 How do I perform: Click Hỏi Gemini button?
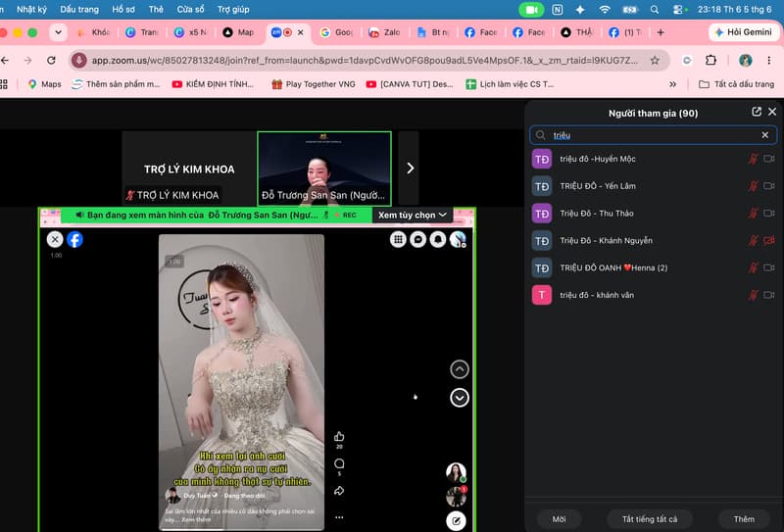click(x=743, y=32)
